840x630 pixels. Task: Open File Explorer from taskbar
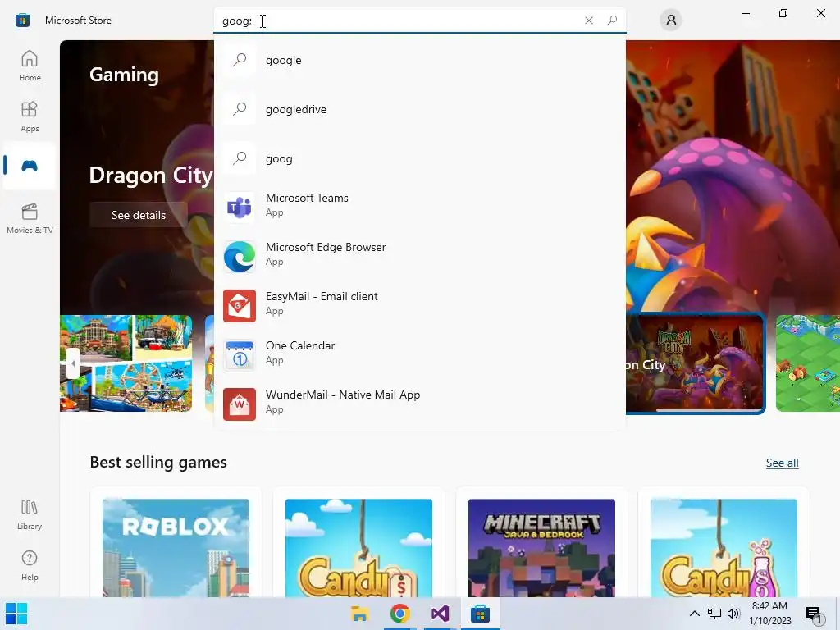coord(359,614)
